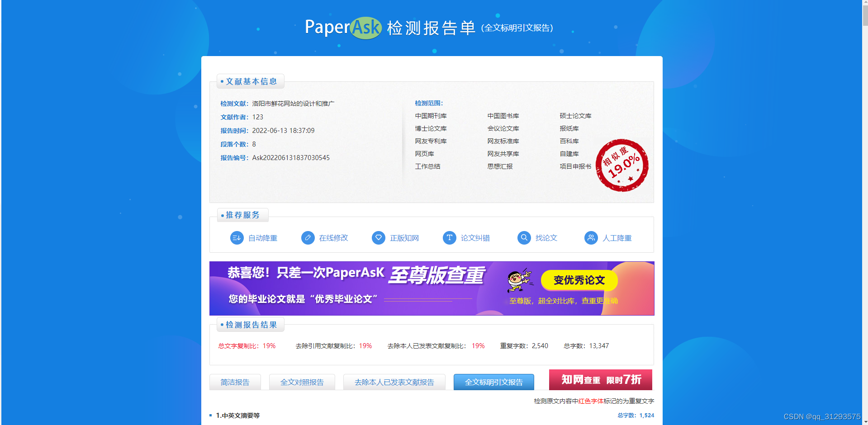Click the 红色字体 legend note
The image size is (868, 425).
click(x=591, y=401)
